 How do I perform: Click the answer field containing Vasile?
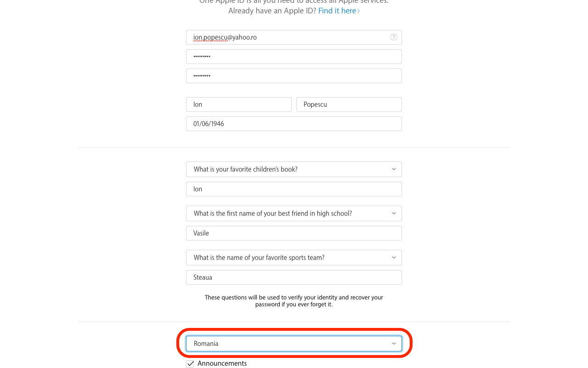(x=294, y=233)
